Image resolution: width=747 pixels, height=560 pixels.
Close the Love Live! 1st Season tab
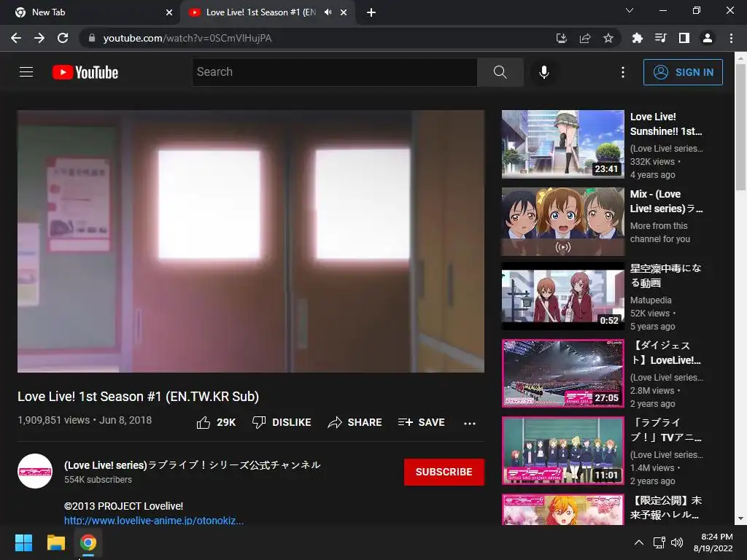(344, 12)
